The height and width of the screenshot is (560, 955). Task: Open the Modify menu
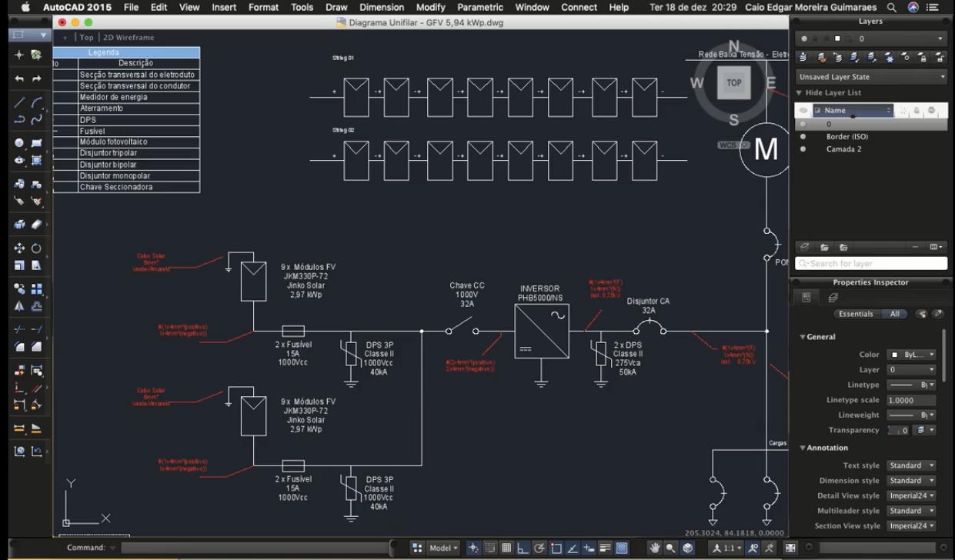pyautogui.click(x=430, y=7)
